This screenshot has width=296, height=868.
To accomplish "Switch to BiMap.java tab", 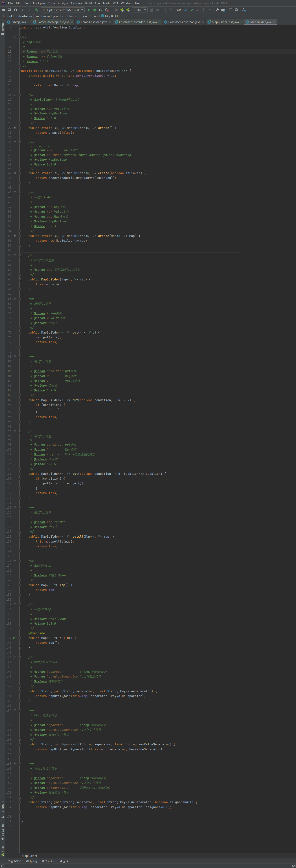I will click(19, 22).
